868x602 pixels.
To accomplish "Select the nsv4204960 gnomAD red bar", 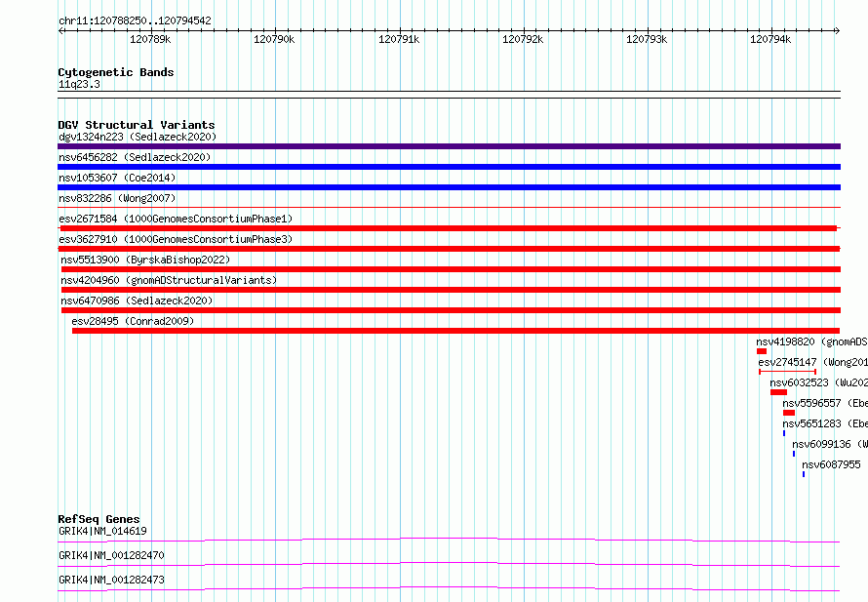I will pyautogui.click(x=451, y=290).
